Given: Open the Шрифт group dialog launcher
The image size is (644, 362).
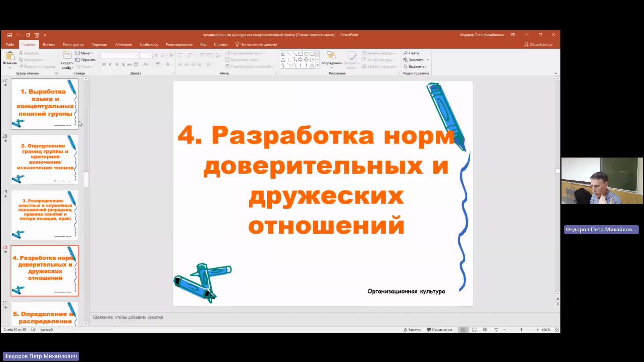Looking at the screenshot, I should 173,73.
